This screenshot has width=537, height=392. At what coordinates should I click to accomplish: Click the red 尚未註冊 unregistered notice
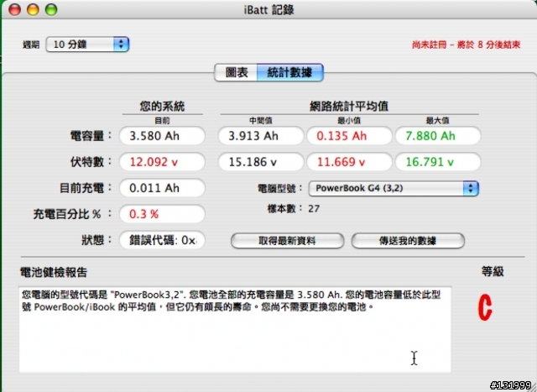click(x=467, y=44)
